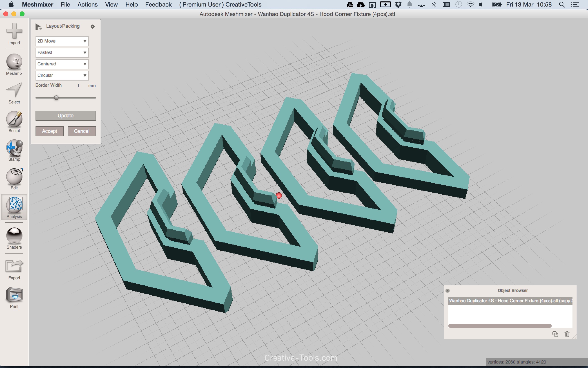
Task: Click the Wi-Fi status icon
Action: [x=470, y=4]
